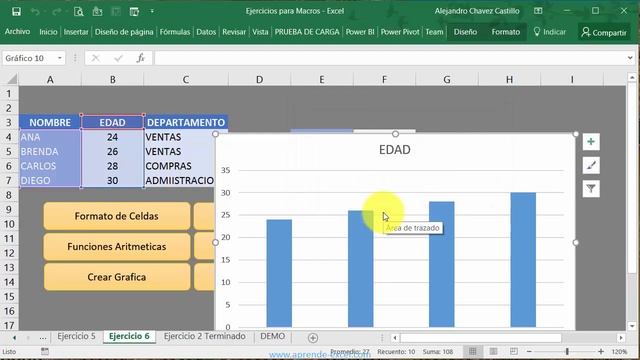Click the Select All corner triangle
The width and height of the screenshot is (640, 360).
pos(12,79)
